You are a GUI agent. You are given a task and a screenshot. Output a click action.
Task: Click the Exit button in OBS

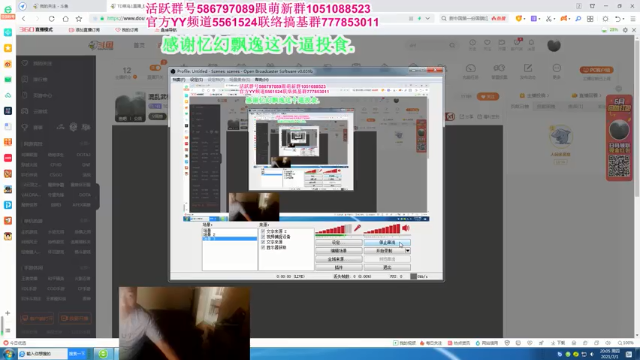click(x=387, y=267)
